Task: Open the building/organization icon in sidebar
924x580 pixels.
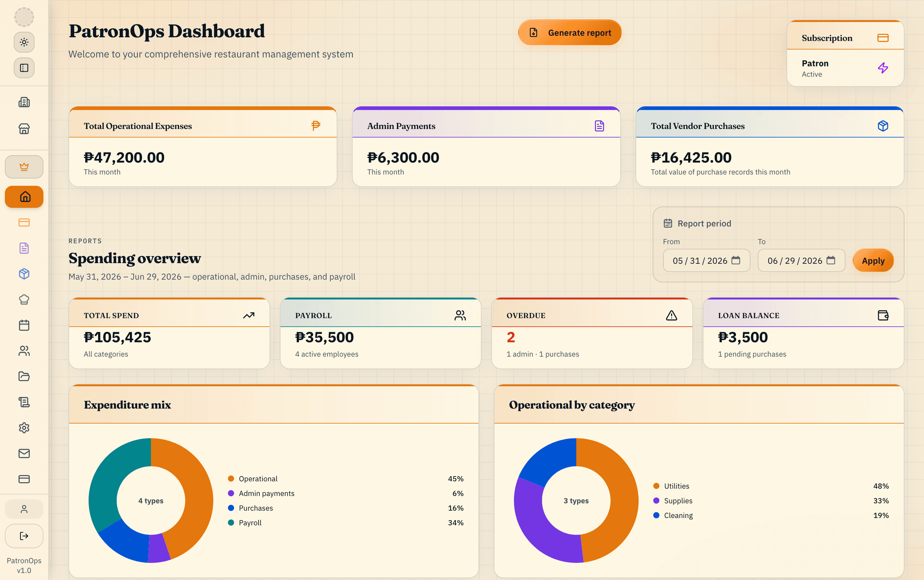Action: point(24,102)
